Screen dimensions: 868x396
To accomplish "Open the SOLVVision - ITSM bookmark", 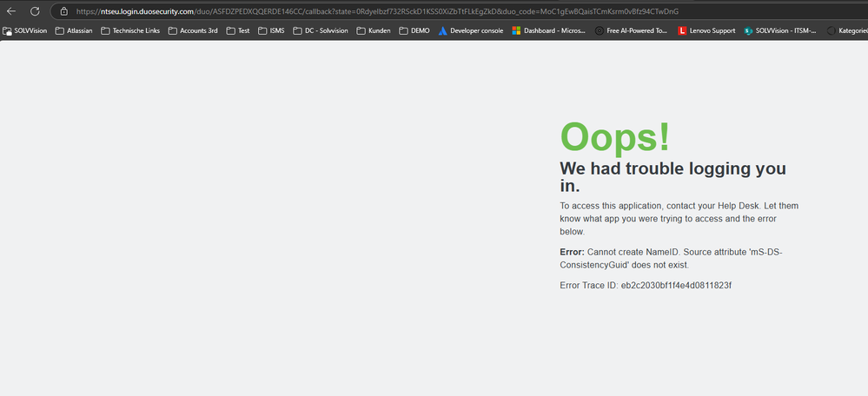I will (x=780, y=31).
